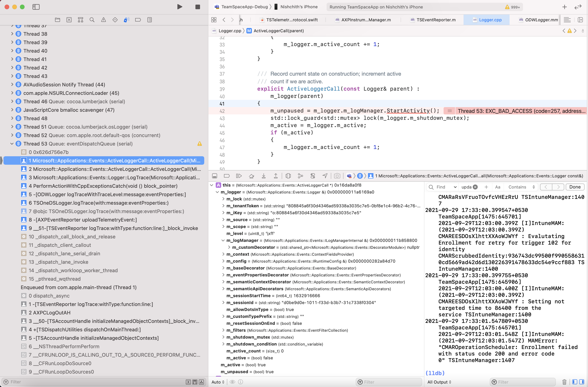Expand the m_filters variable
The width and height of the screenshot is (588, 387).
(x=223, y=330)
